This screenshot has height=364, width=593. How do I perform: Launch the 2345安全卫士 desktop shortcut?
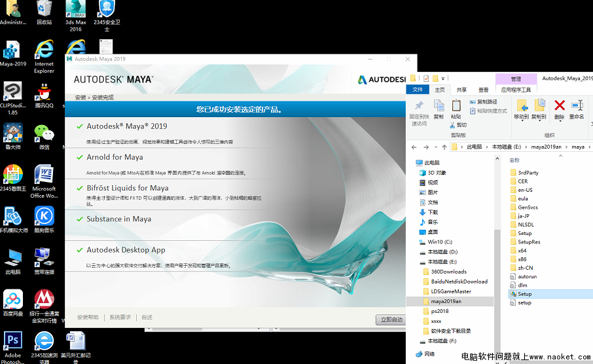tap(107, 16)
